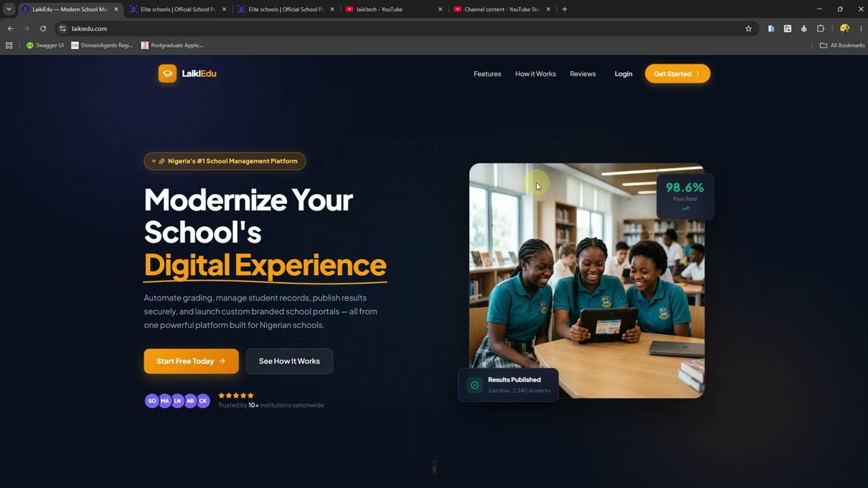Click the flame extension icon in toolbar
868x488 pixels.
coord(804,28)
